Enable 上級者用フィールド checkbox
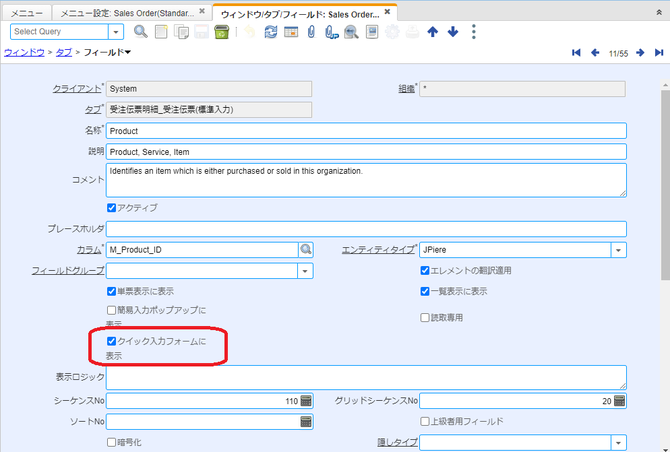This screenshot has height=452, width=670. coord(425,422)
